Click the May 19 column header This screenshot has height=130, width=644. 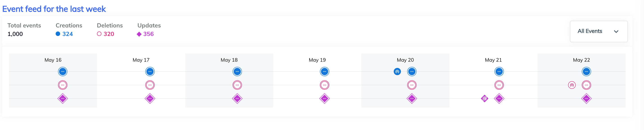coord(317,60)
